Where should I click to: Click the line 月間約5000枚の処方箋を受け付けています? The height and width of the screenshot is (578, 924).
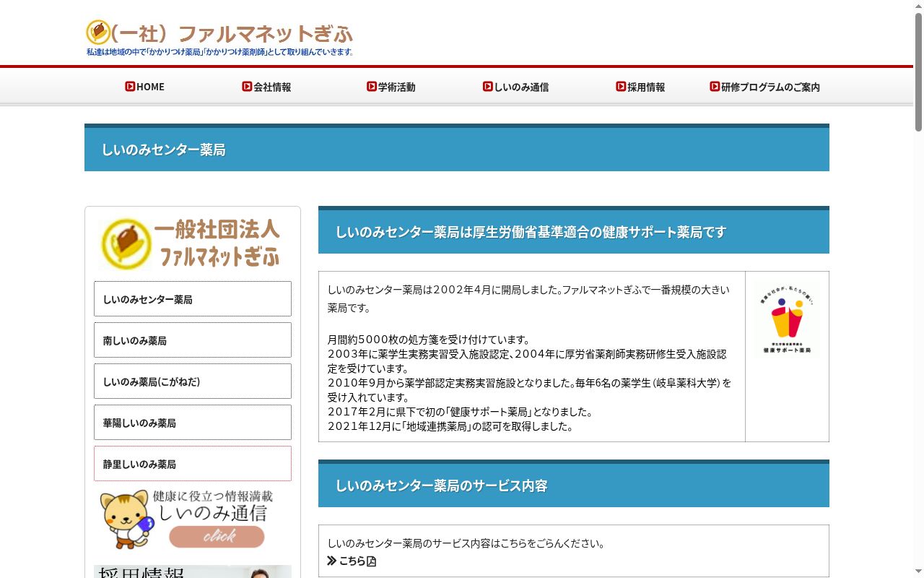429,340
